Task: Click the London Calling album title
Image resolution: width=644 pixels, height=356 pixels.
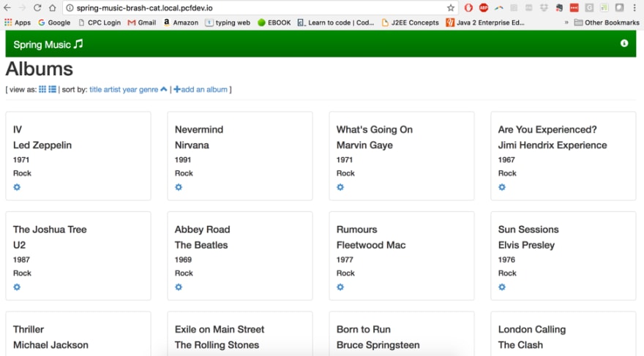Action: [x=532, y=330]
